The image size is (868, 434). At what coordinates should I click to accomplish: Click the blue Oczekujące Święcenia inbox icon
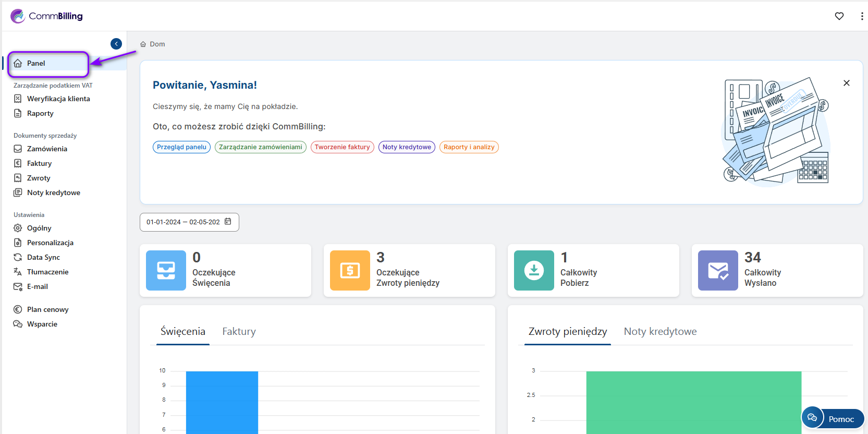(x=166, y=270)
